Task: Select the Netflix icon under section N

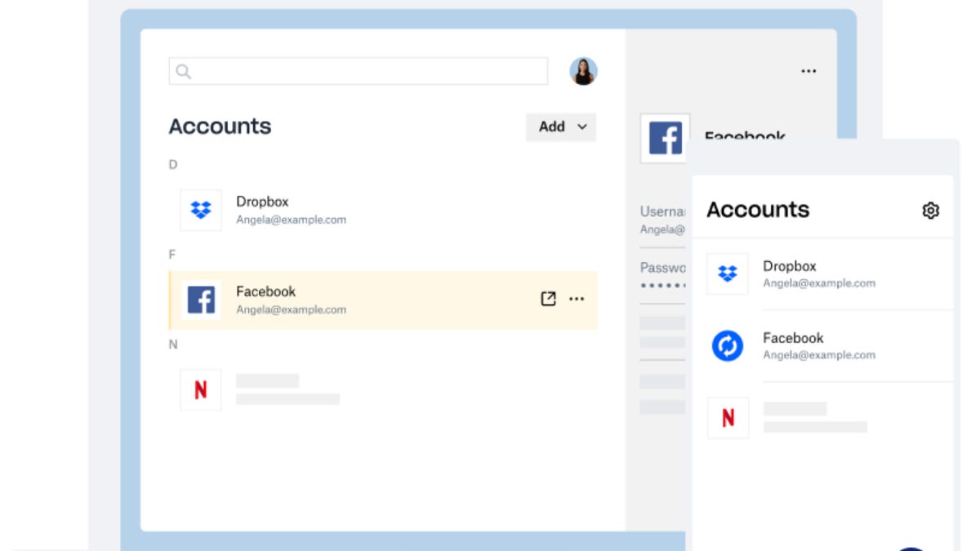Action: point(201,389)
